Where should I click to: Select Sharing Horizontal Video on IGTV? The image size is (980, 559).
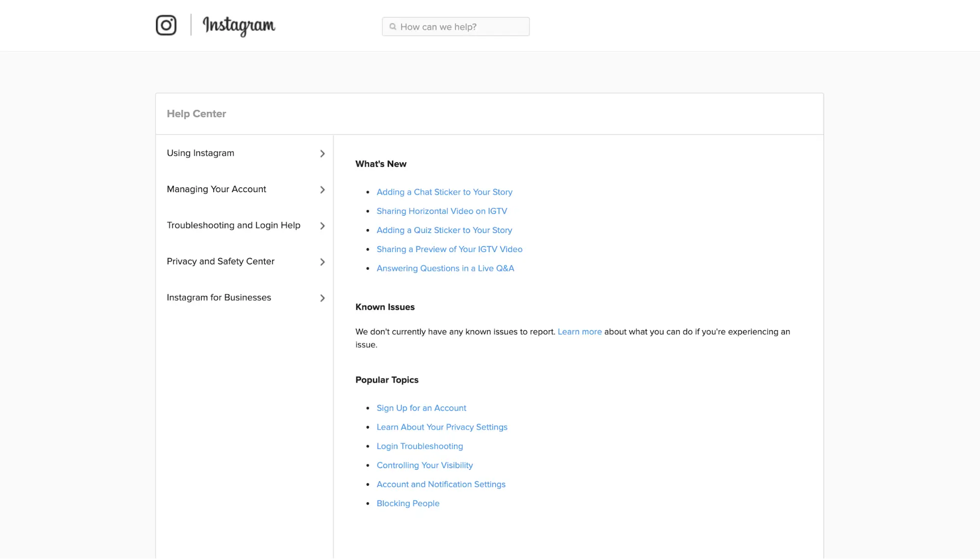442,211
